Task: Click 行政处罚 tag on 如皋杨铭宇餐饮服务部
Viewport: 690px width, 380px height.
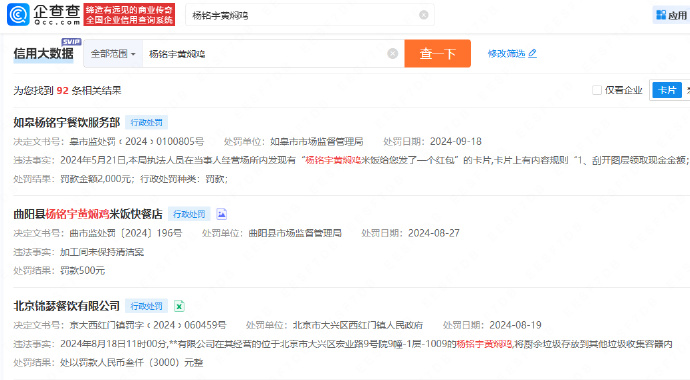Action: point(147,123)
